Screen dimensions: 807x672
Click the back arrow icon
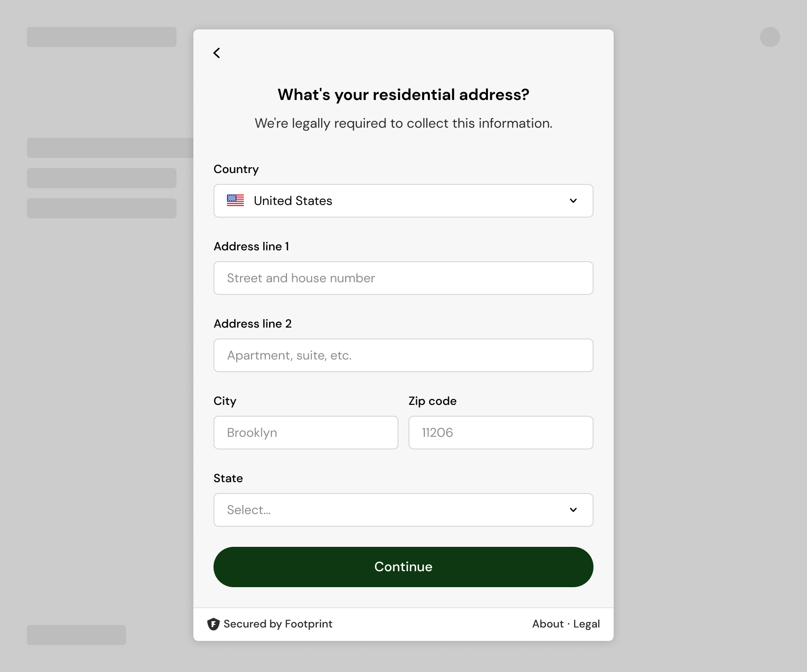pos(217,53)
